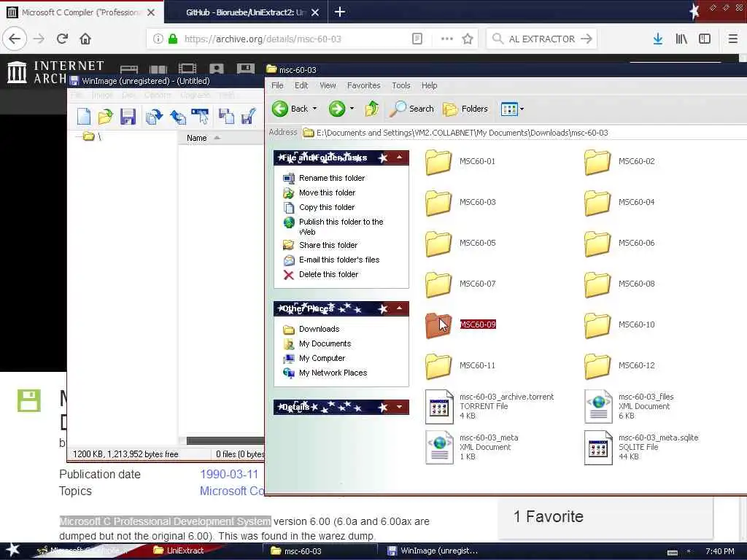Click Firefox Home button
Viewport: 747px width, 560px height.
pos(85,39)
